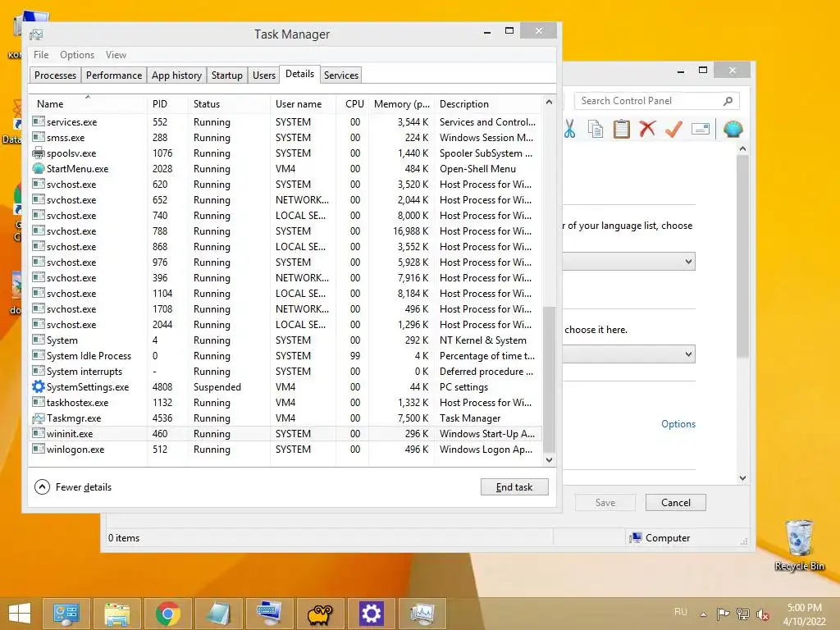Switch to the App history tab
The image size is (840, 630).
[176, 75]
